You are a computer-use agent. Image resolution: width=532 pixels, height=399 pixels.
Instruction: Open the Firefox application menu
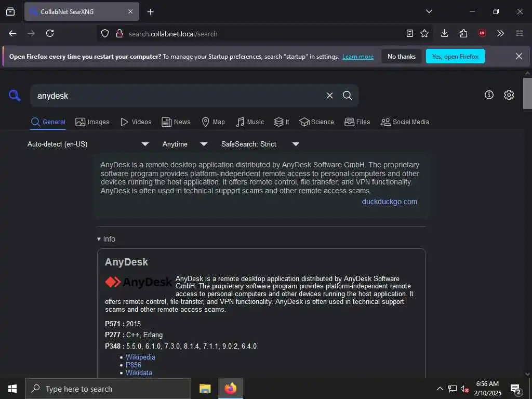click(520, 33)
